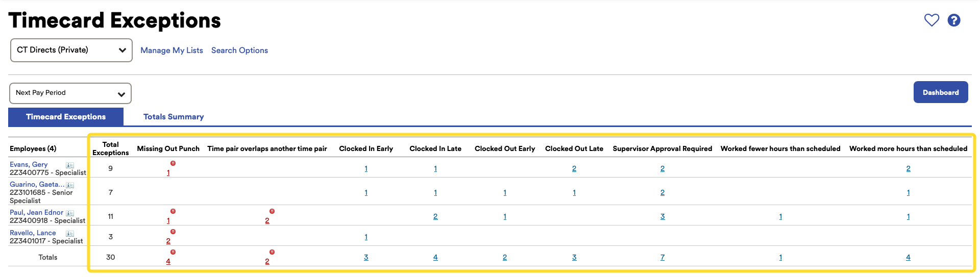
Task: Switch to the Totals Summary tab
Action: [x=174, y=117]
